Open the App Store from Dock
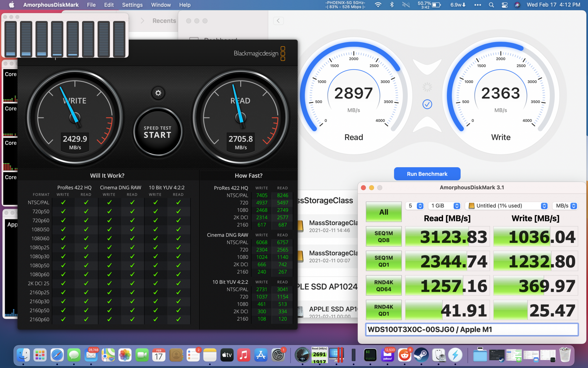Image resolution: width=588 pixels, height=368 pixels. click(261, 355)
